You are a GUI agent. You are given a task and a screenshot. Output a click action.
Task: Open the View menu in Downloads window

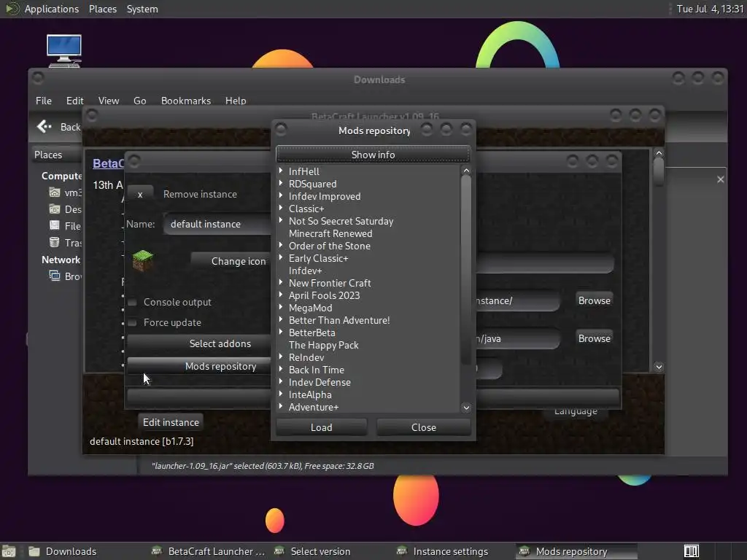[x=109, y=101]
